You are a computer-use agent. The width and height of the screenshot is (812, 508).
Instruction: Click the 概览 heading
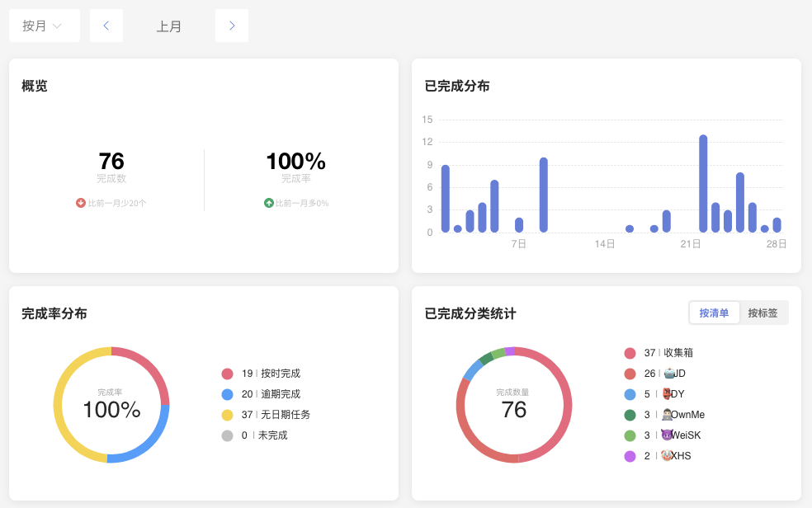(x=35, y=86)
